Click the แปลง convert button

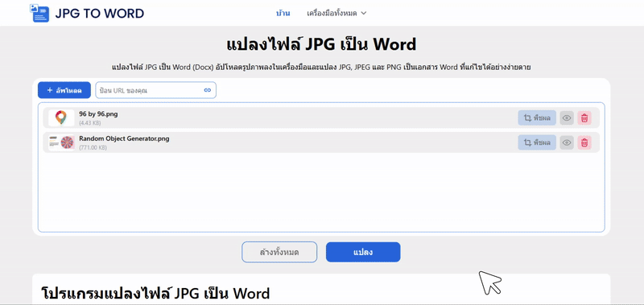[x=363, y=252]
